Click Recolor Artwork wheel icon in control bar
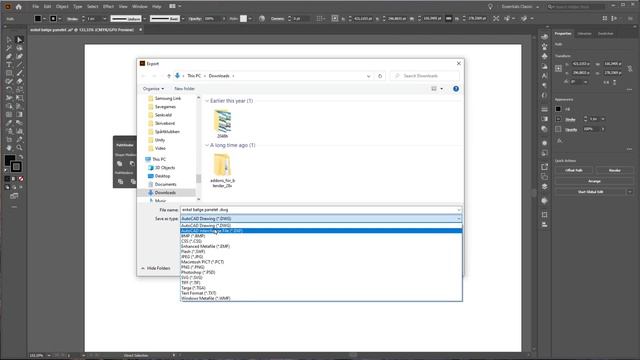The height and width of the screenshot is (360, 640). point(262,19)
